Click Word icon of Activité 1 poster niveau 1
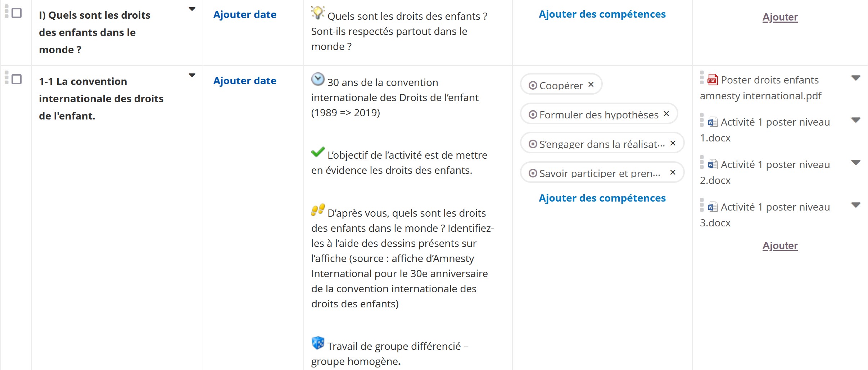 coord(713,122)
